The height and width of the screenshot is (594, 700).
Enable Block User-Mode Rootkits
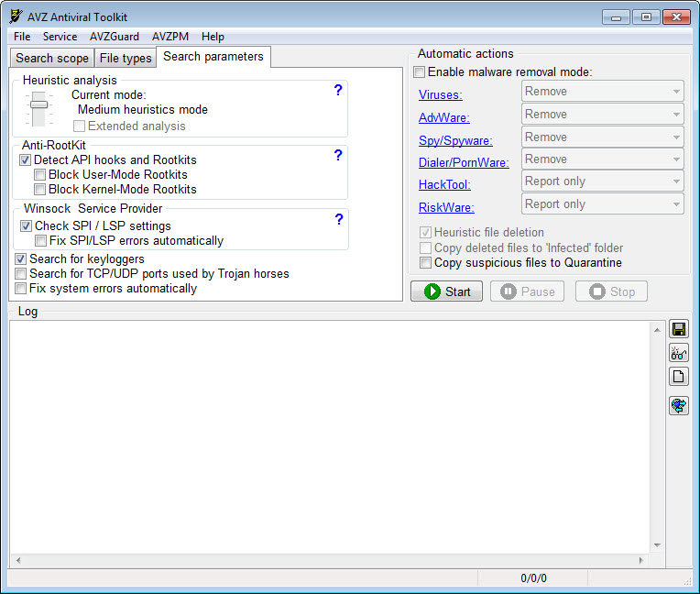coord(39,175)
